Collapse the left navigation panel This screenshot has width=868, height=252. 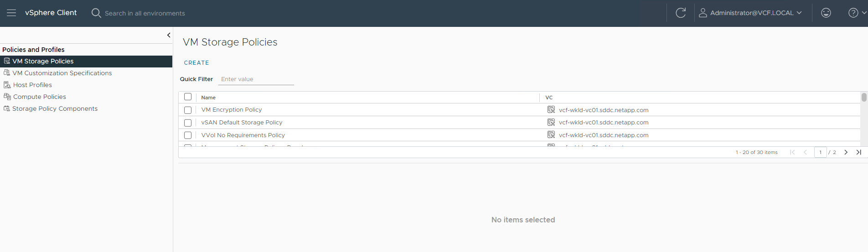(x=169, y=35)
